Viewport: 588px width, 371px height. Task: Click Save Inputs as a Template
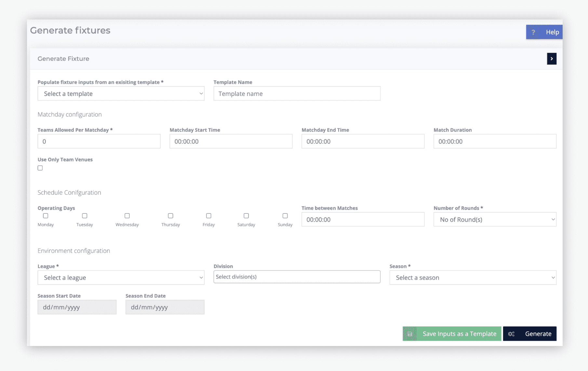coord(459,334)
